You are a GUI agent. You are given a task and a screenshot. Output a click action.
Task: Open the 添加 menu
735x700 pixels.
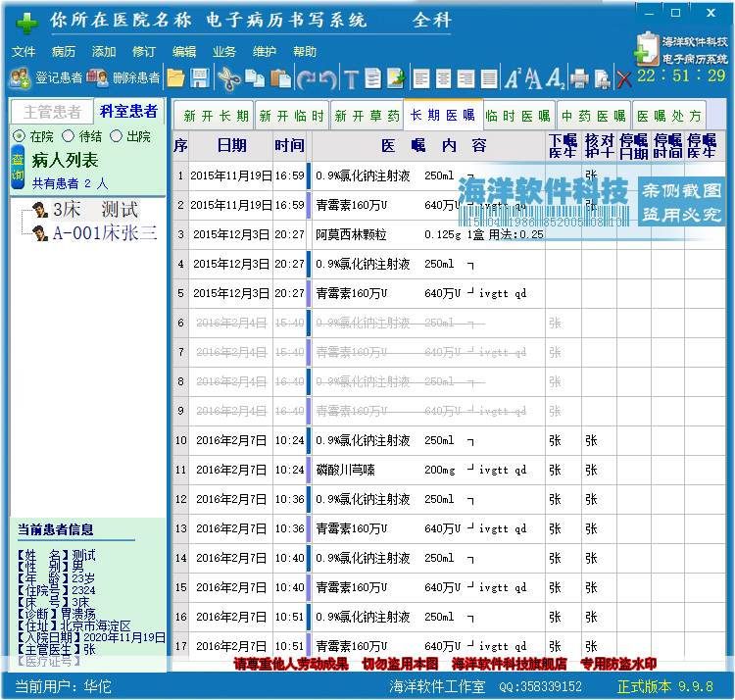(x=104, y=51)
